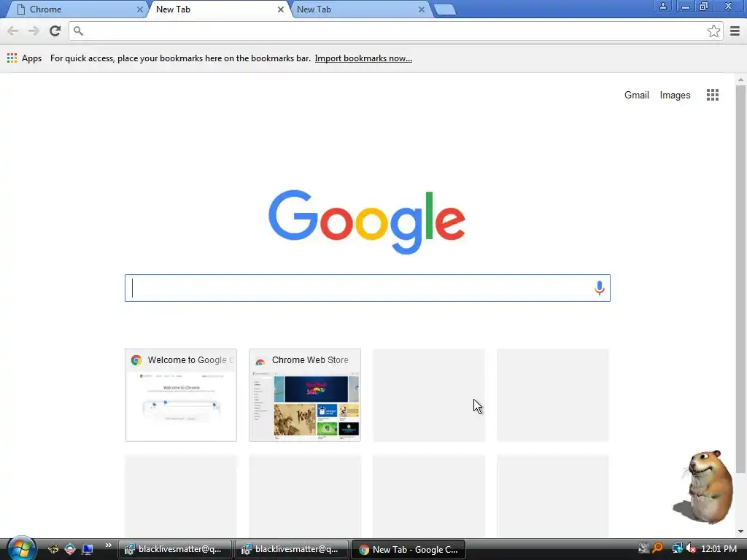Click the 12:01 PM taskbar clock

click(719, 548)
